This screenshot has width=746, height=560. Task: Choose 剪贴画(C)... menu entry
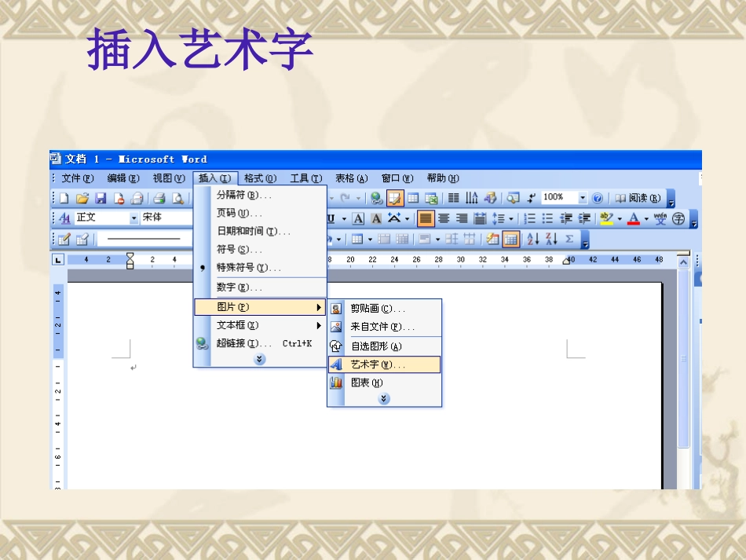(384, 309)
